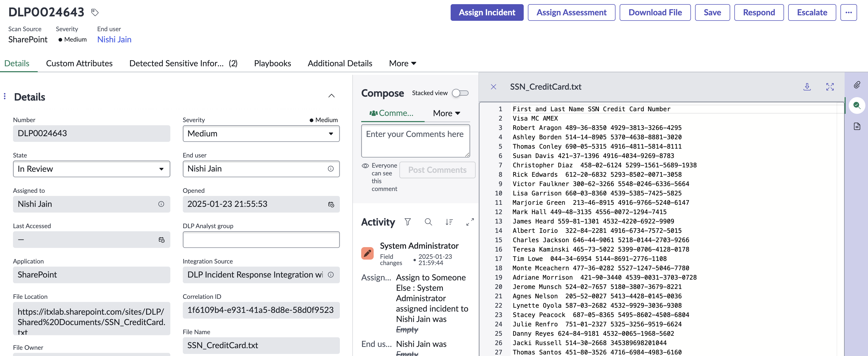Click the Assign Incident button

click(487, 12)
